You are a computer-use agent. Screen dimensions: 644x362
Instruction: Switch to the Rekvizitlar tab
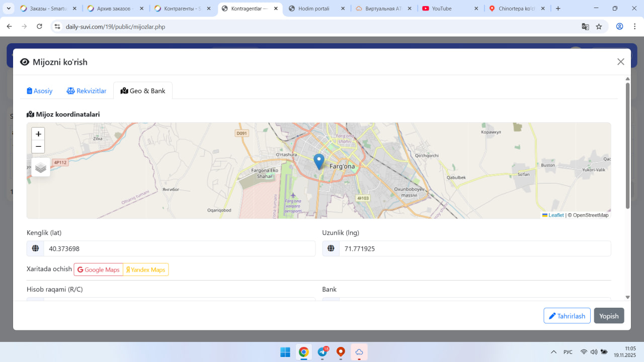pyautogui.click(x=87, y=91)
